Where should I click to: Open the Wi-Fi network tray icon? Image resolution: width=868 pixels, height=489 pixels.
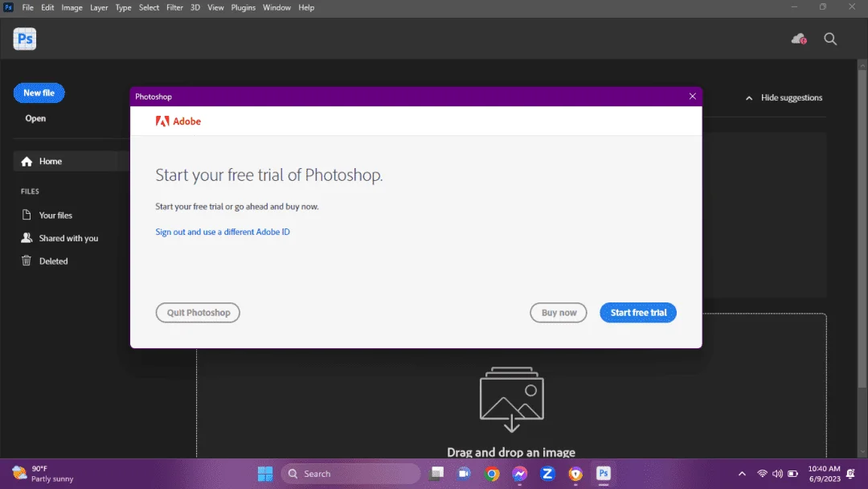762,474
